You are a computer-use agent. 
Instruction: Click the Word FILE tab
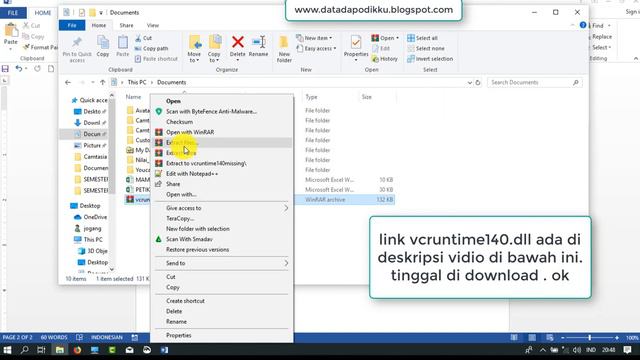[13, 13]
